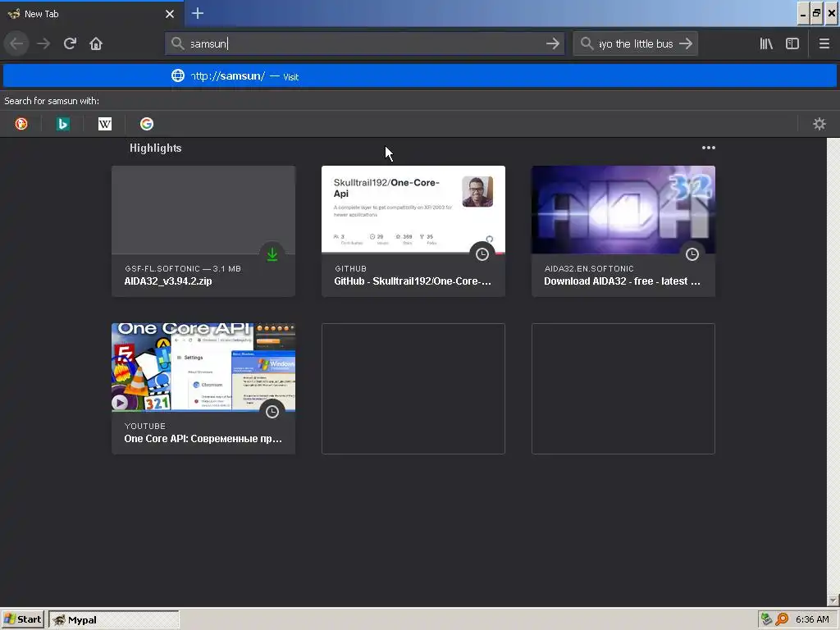Submit search with search box arrow

(686, 43)
